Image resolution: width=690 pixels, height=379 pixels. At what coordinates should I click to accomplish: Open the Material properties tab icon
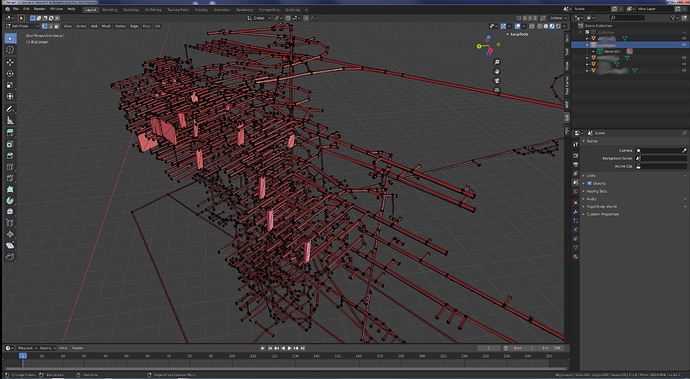[576, 257]
